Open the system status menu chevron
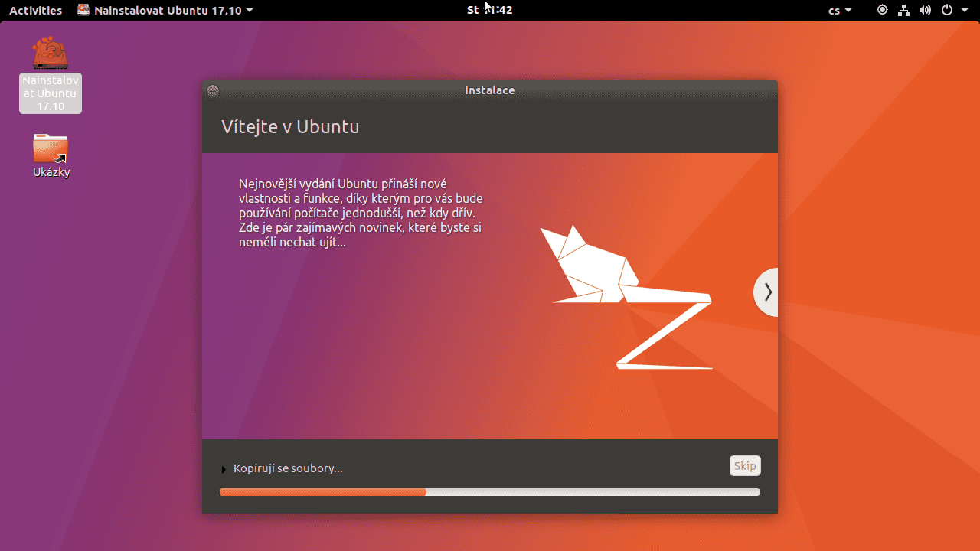This screenshot has height=551, width=980. click(964, 10)
